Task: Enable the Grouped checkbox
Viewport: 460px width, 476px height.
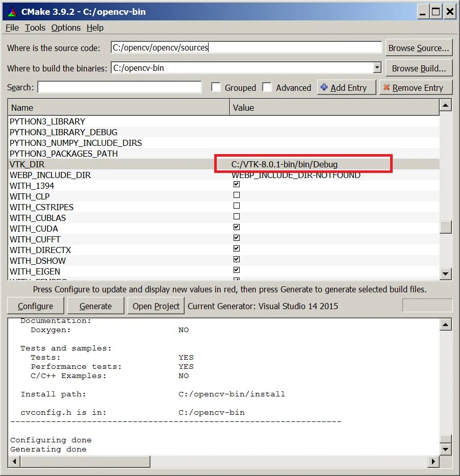Action: tap(216, 87)
